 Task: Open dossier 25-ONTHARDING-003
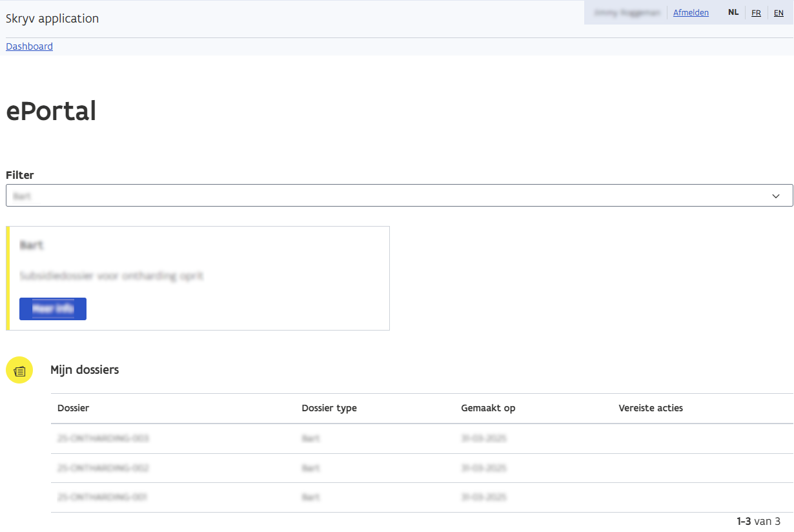103,438
